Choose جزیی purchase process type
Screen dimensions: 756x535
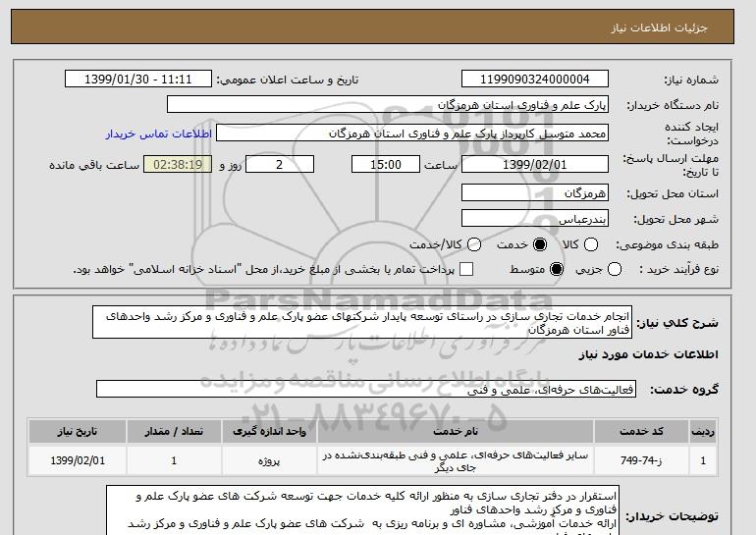click(615, 269)
